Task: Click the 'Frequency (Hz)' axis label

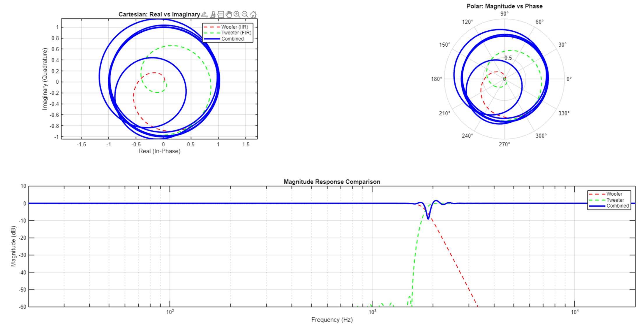Action: coord(332,320)
